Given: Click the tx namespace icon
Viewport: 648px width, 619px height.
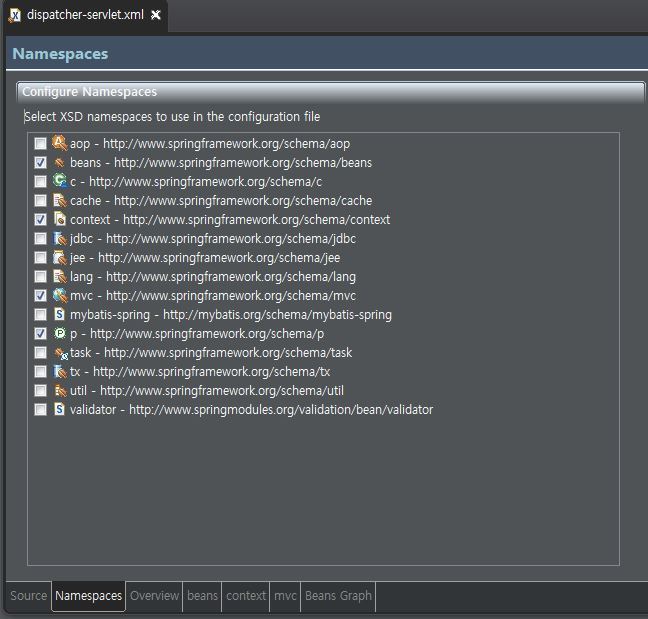Looking at the screenshot, I should coord(60,371).
